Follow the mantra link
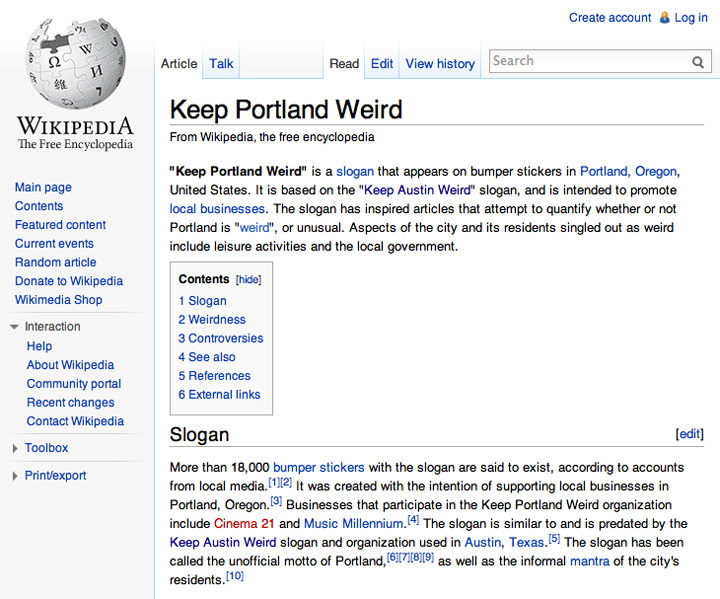 point(590,561)
